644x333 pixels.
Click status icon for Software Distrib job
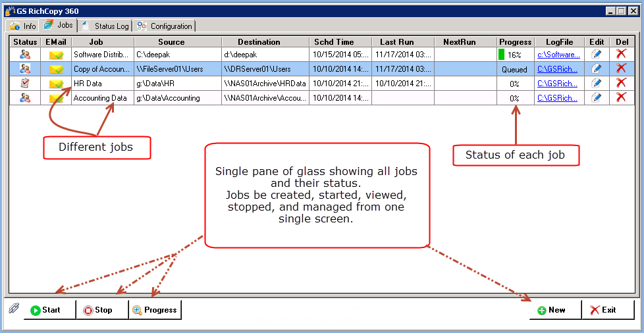click(25, 54)
